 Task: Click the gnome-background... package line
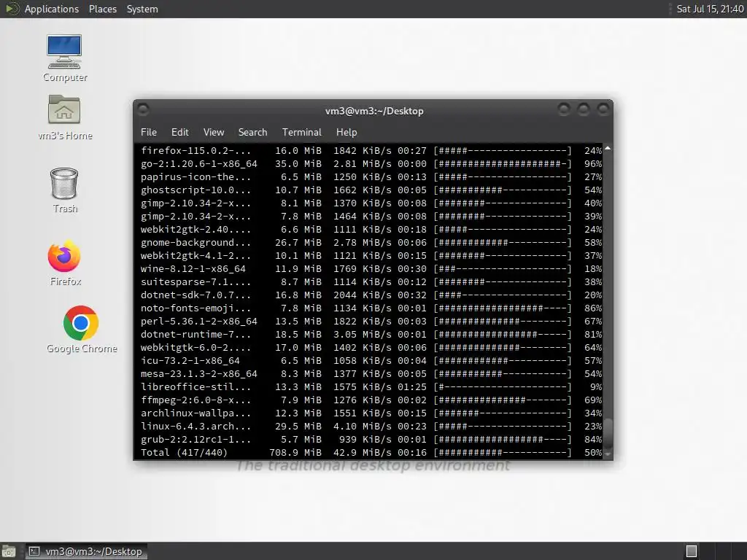(371, 242)
